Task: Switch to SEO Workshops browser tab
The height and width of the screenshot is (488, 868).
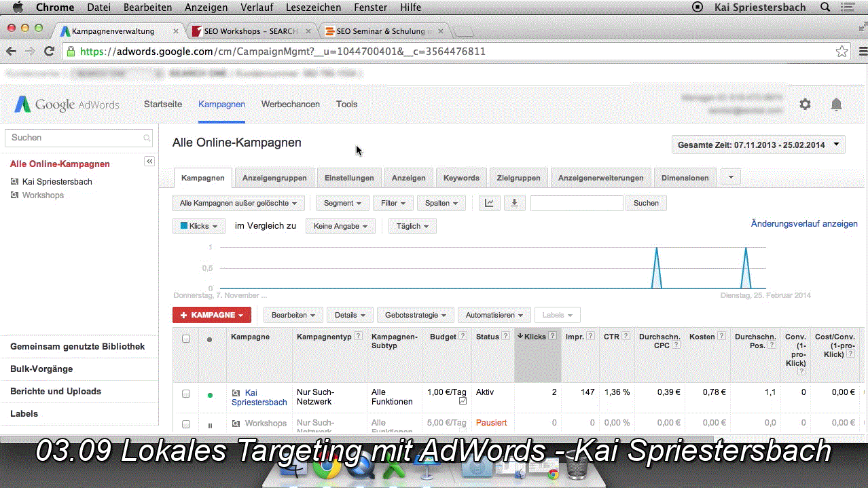Action: [x=250, y=31]
